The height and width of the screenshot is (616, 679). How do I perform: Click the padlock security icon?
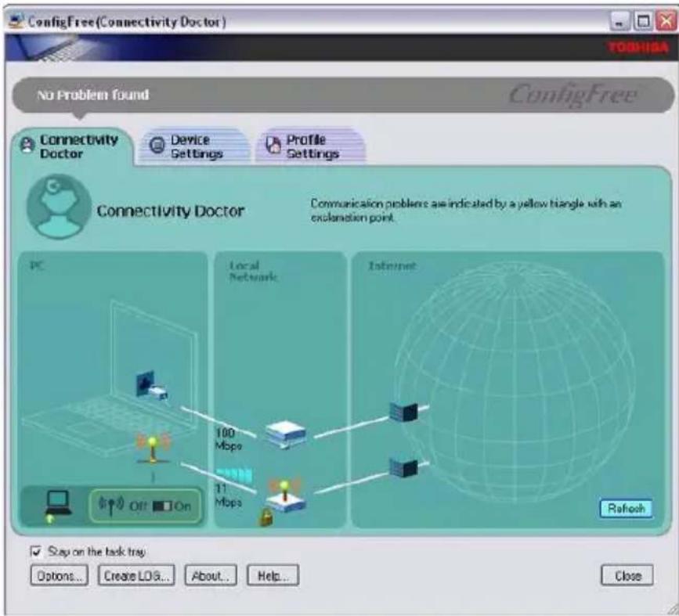(266, 517)
